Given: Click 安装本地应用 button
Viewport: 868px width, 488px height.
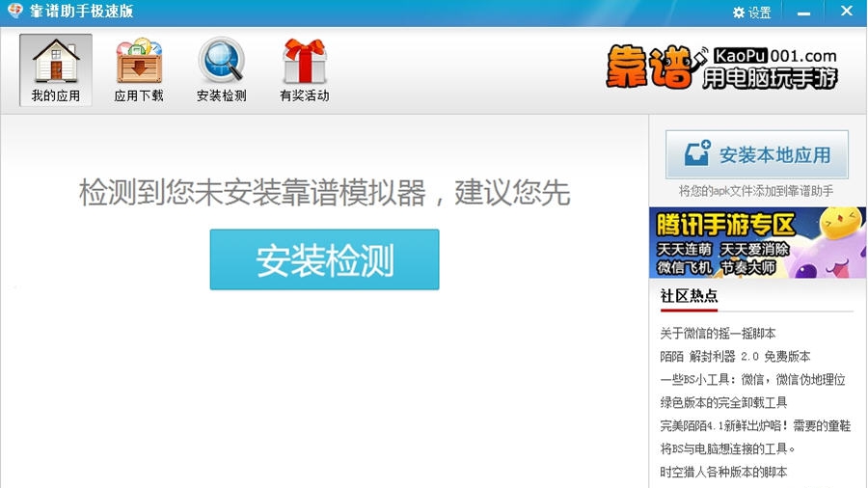Looking at the screenshot, I should pyautogui.click(x=757, y=154).
